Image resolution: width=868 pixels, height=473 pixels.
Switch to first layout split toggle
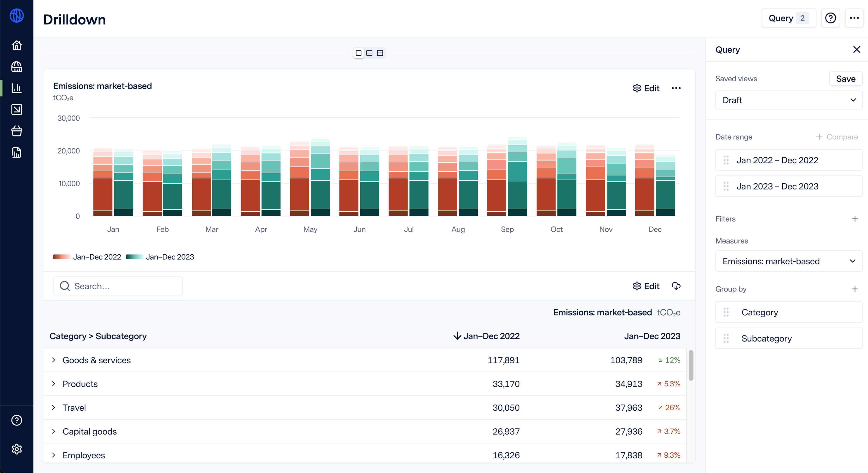[x=359, y=53]
